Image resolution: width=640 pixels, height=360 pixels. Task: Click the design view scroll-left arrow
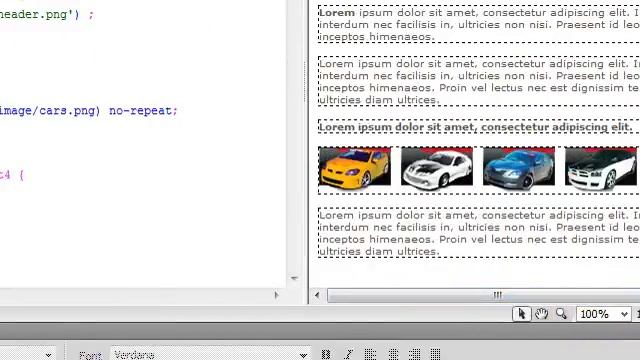[317, 295]
